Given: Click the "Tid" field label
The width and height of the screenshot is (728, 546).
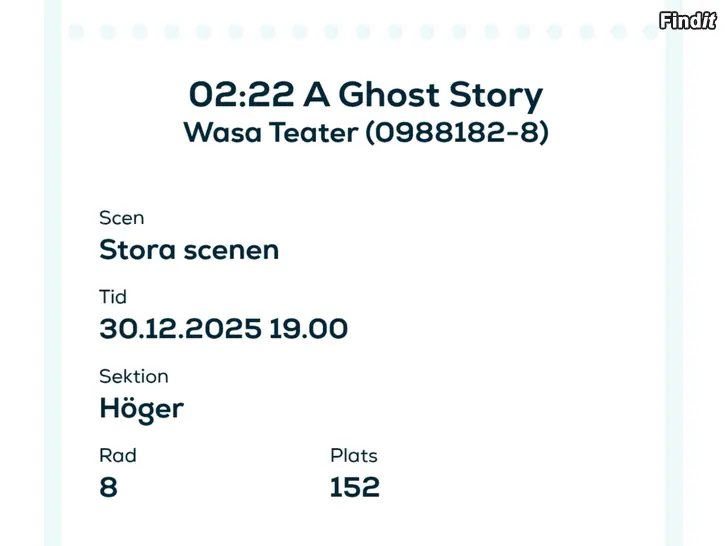Looking at the screenshot, I should click(x=113, y=297).
